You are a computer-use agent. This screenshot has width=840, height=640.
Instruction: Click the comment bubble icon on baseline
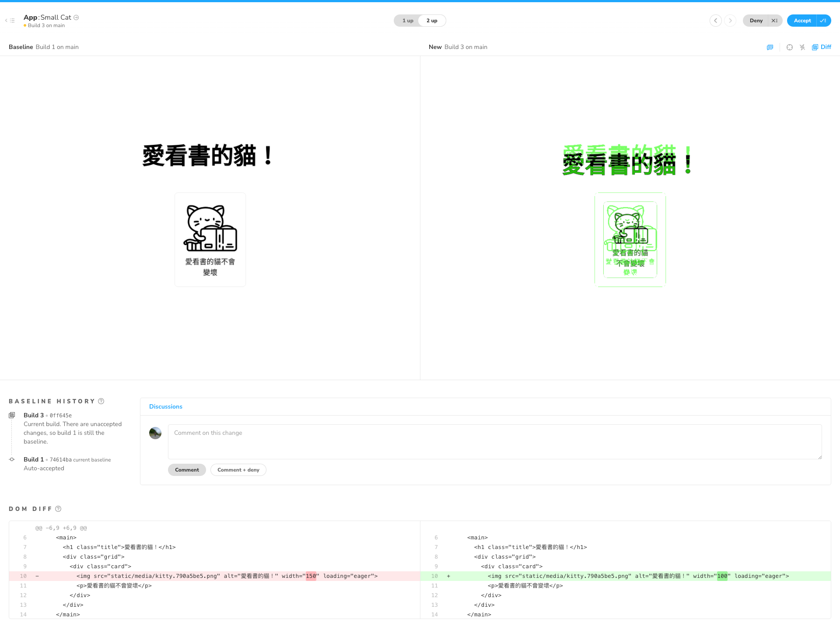point(770,47)
